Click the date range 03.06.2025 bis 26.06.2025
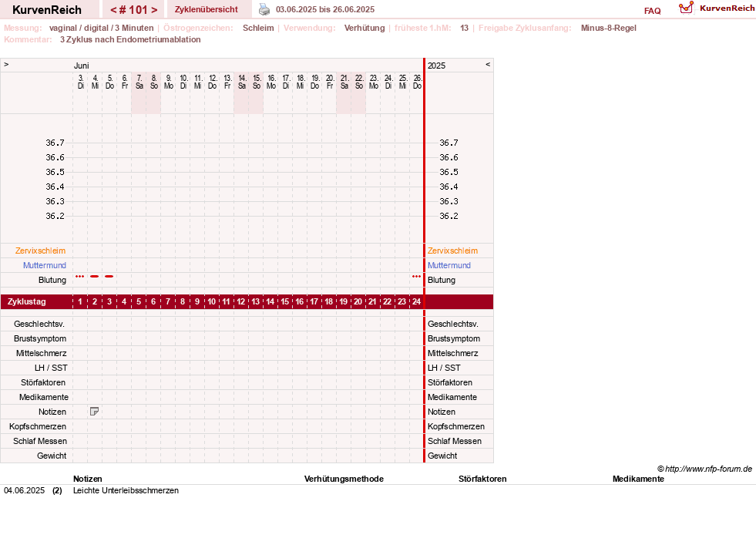The height and width of the screenshot is (555, 756). tap(325, 9)
